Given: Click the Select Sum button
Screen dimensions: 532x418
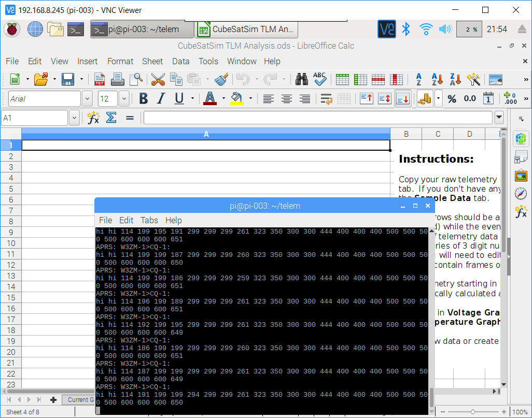Looking at the screenshot, I should click(110, 118).
